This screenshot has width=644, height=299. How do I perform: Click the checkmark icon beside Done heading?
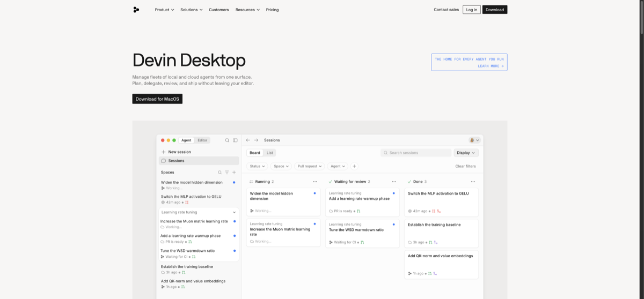point(409,182)
